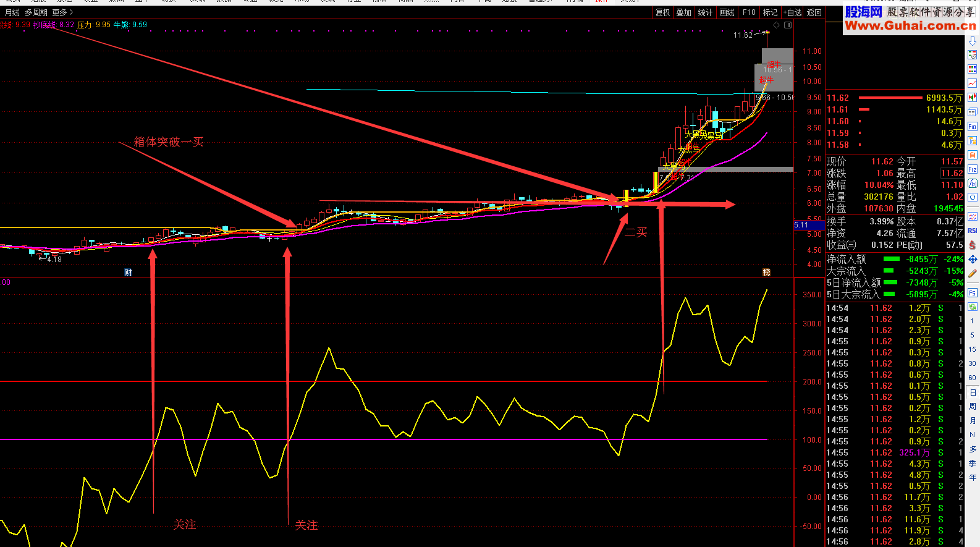Select the 月 monthly period in sidebar
Image resolution: width=980 pixels, height=547 pixels.
tap(973, 421)
